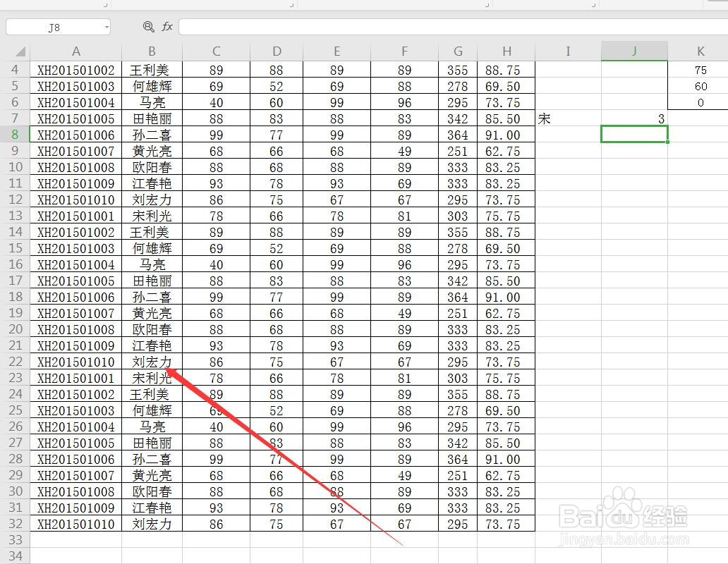Select column J header

(x=634, y=51)
